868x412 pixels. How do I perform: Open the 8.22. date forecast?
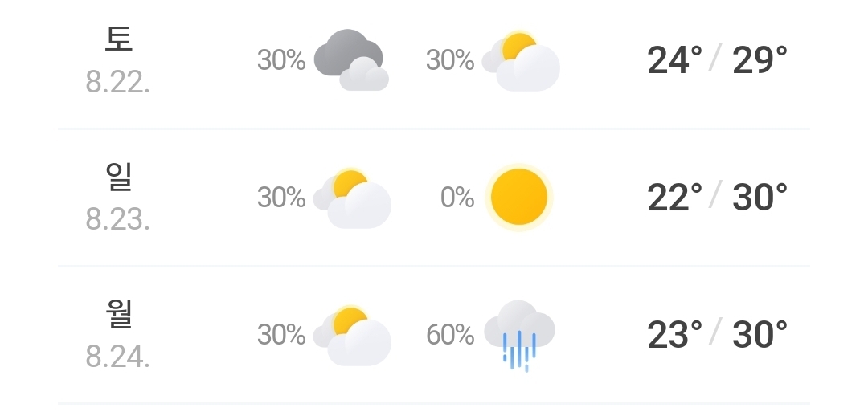pyautogui.click(x=117, y=83)
